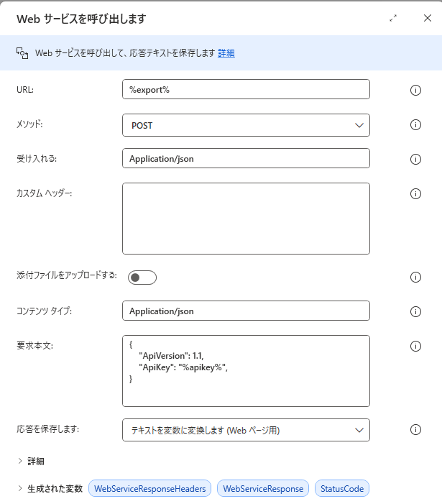Close the Web サービスを呼び出します dialog
The image size is (442, 504).
[x=427, y=18]
